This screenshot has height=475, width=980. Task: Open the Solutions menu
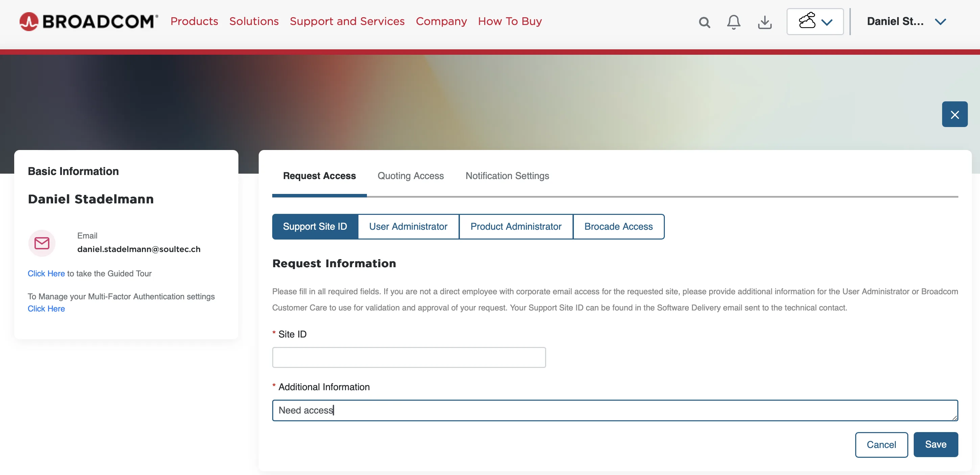[x=254, y=21]
